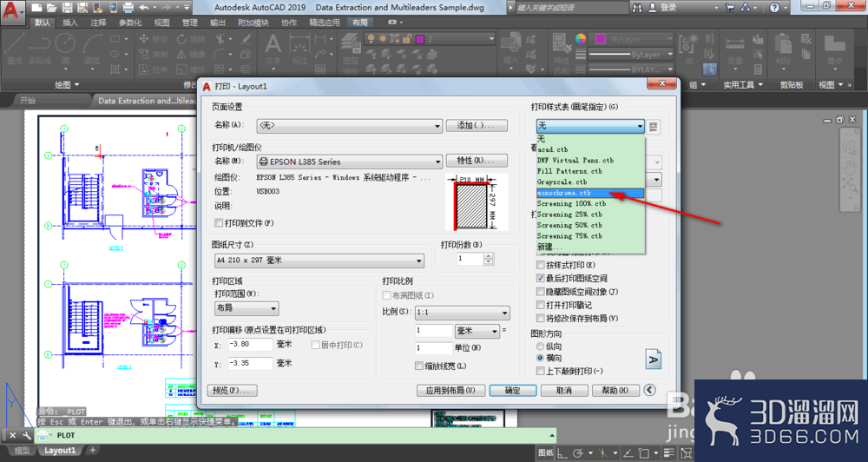The width and height of the screenshot is (868, 462).
Task: Select the Line (直线) tool in ribbon
Action: point(15,49)
